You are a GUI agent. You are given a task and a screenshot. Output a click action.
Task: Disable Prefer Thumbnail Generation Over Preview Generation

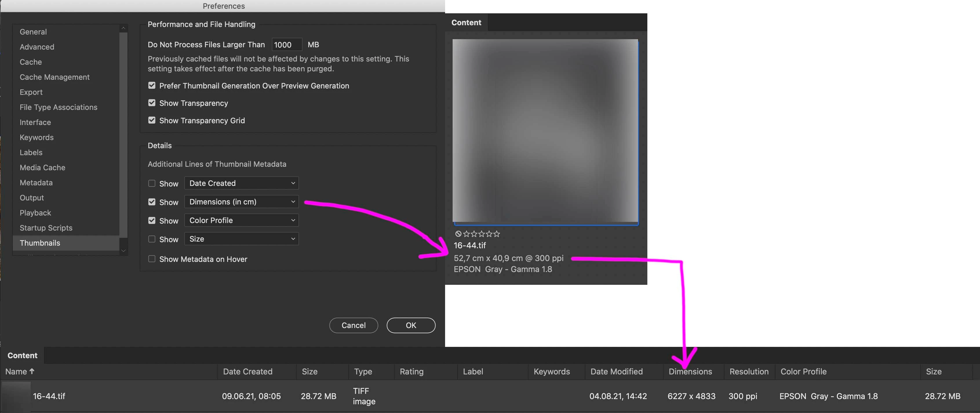point(152,86)
